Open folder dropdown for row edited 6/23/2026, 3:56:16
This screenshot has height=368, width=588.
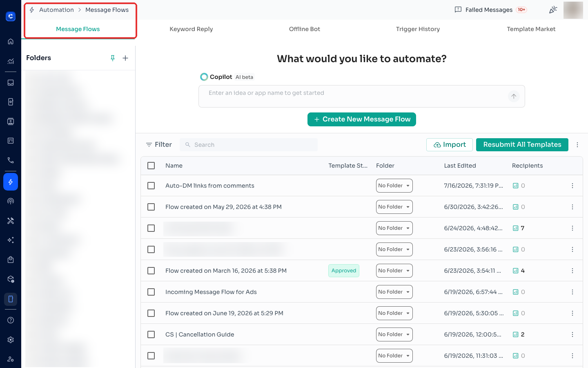click(x=394, y=249)
